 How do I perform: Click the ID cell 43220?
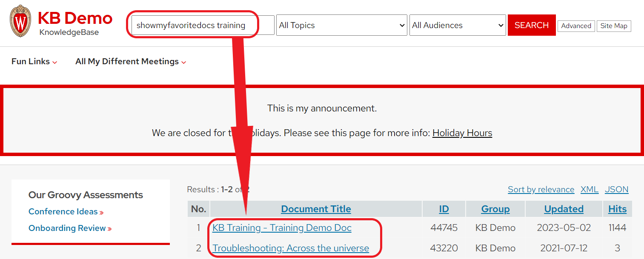444,248
